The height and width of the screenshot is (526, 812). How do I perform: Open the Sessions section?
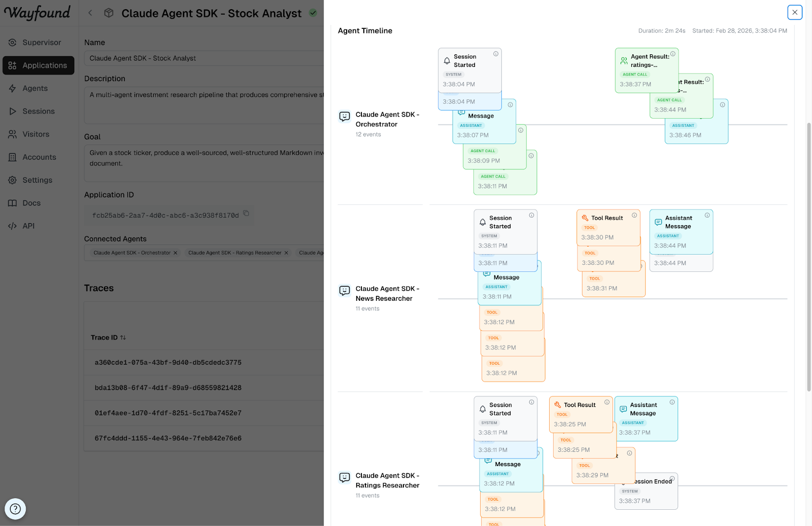click(38, 111)
